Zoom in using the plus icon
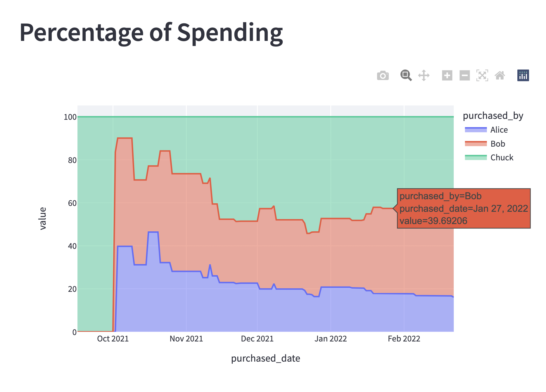The image size is (546, 392). pos(447,75)
